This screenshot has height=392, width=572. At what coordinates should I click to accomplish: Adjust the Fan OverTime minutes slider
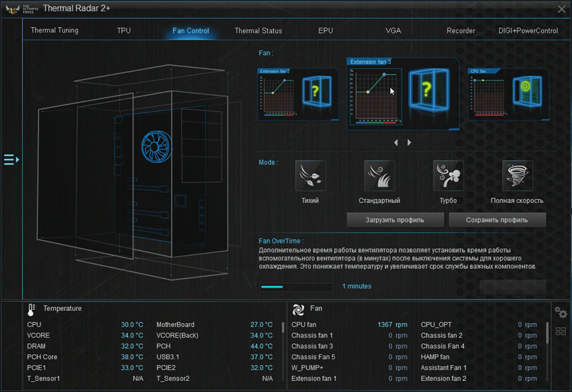296,287
